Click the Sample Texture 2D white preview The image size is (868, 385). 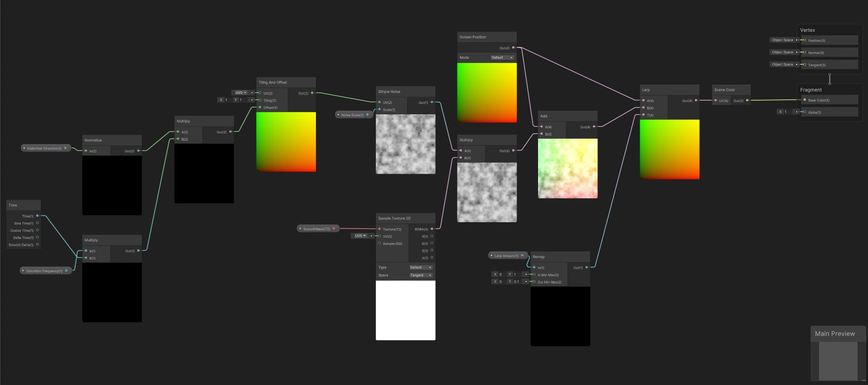click(406, 310)
